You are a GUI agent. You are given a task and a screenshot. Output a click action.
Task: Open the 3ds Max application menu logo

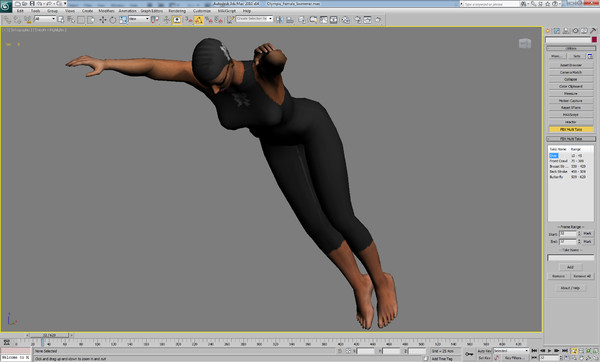tap(6, 7)
